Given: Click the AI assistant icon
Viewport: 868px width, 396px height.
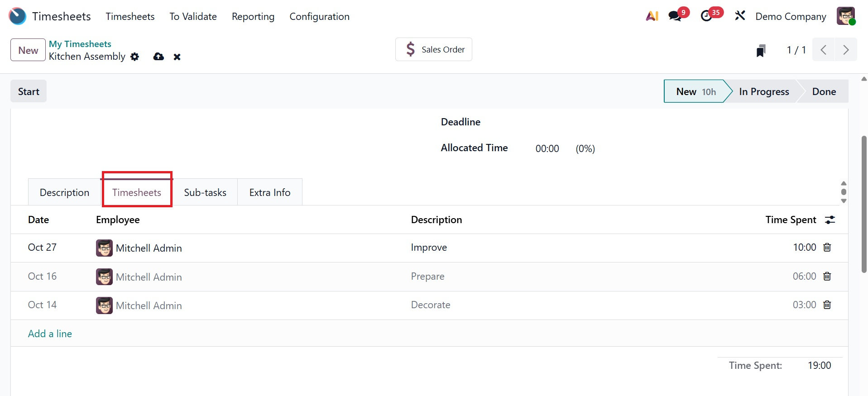Looking at the screenshot, I should (652, 16).
